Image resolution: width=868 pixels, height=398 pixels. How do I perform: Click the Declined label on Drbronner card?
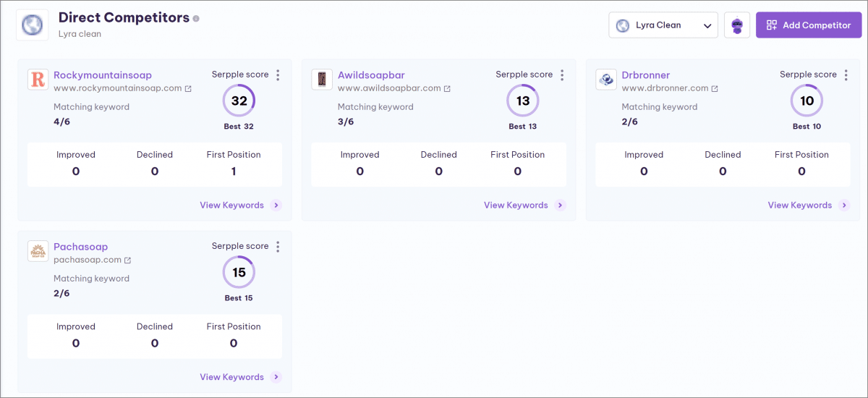pos(723,155)
